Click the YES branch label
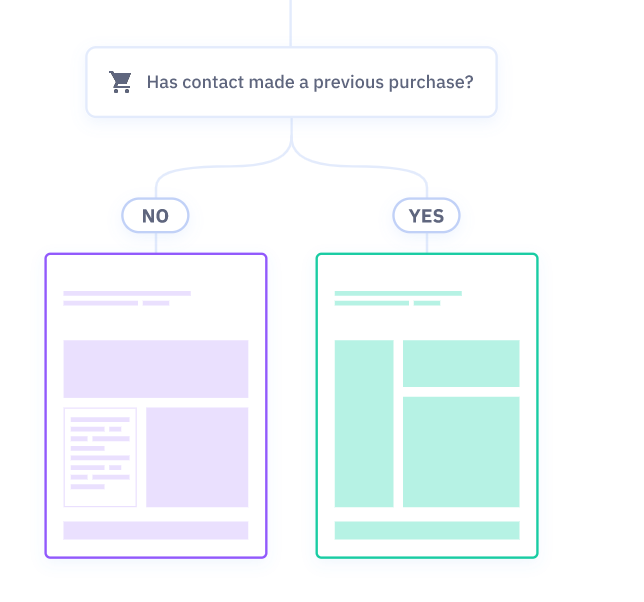Viewport: 644px width, 602px height. (x=426, y=216)
